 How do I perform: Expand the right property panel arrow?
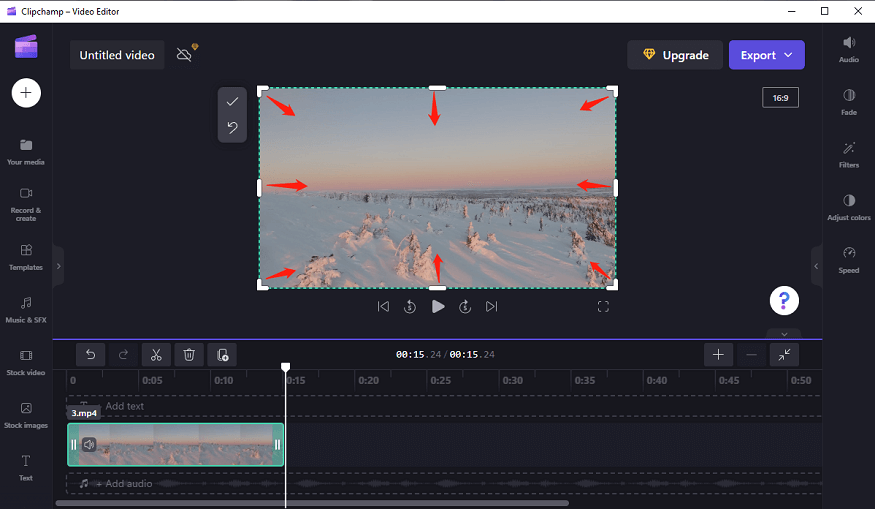point(816,266)
